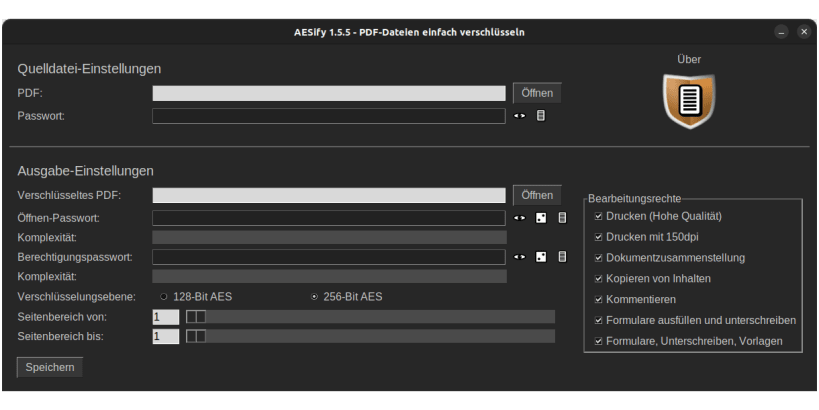The image size is (819, 410).
Task: Reveal Berechtigungspasswort with eye icon
Action: 519,257
